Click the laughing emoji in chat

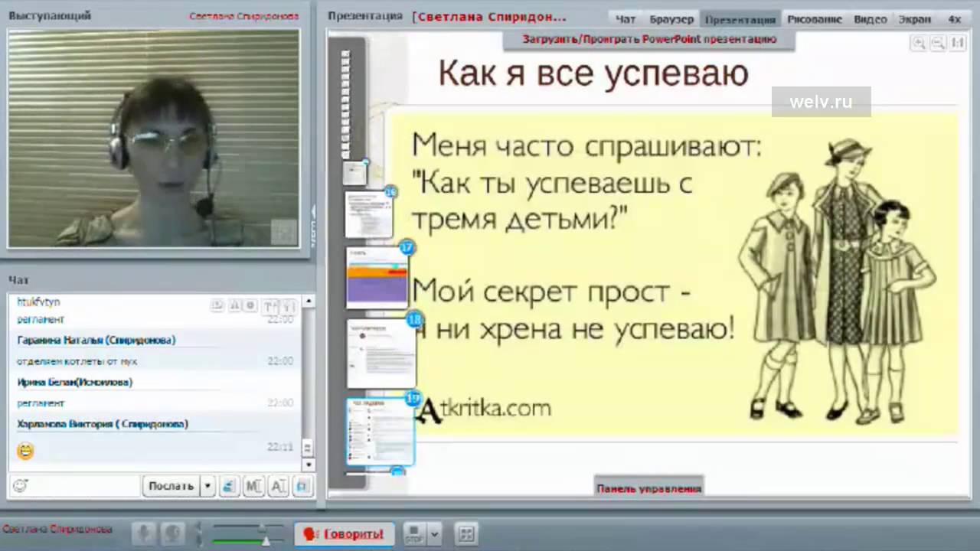point(25,451)
